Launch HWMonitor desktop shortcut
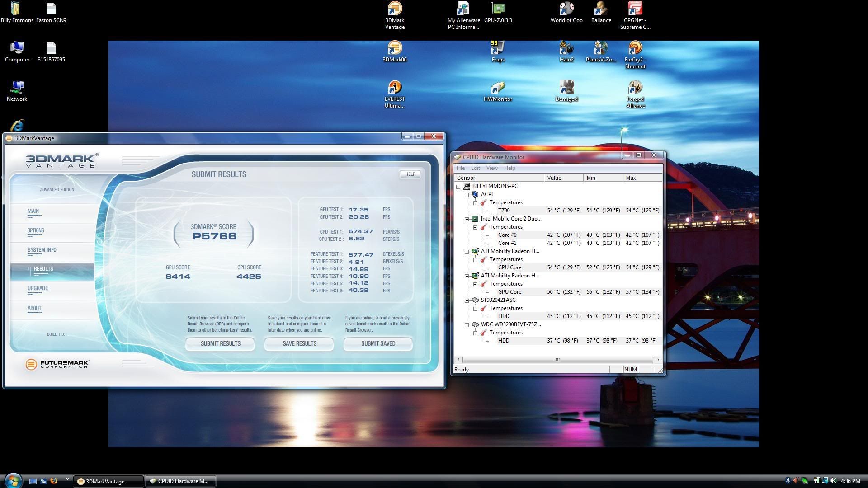868x488 pixels. (x=498, y=91)
